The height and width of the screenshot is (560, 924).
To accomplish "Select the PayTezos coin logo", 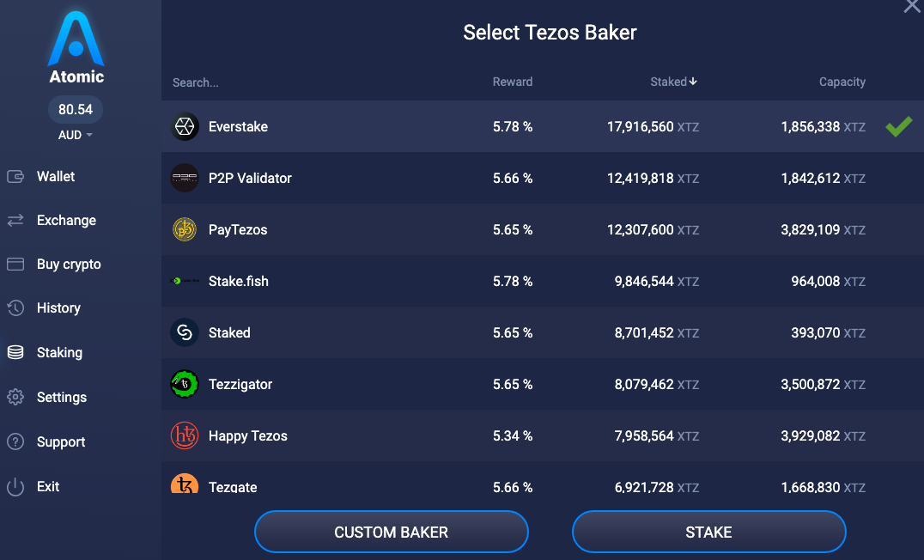I will 185,229.
